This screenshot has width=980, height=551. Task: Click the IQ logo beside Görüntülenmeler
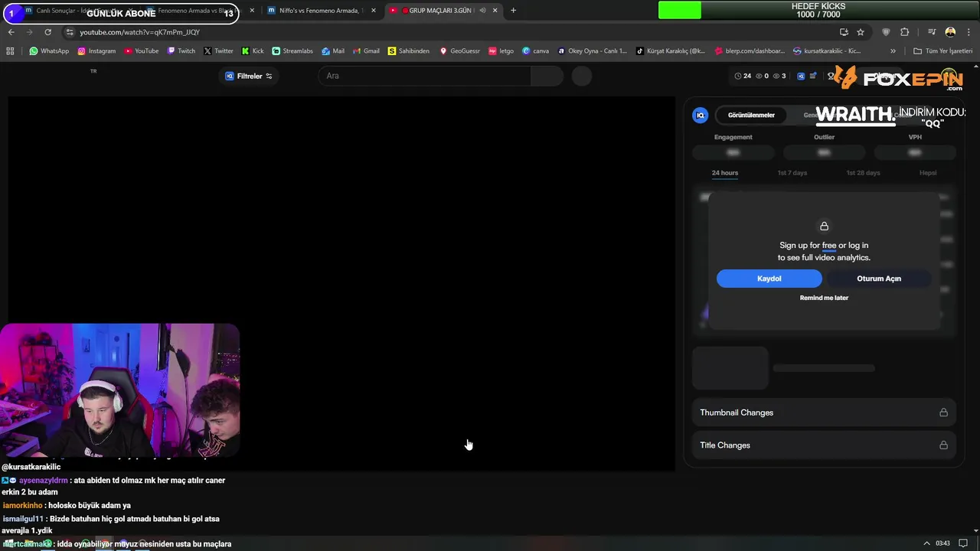pyautogui.click(x=700, y=115)
